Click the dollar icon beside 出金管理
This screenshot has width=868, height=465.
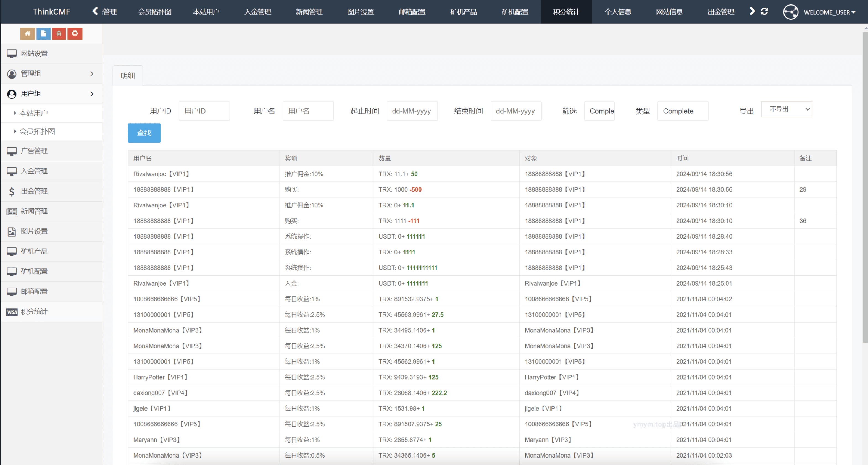(x=12, y=191)
